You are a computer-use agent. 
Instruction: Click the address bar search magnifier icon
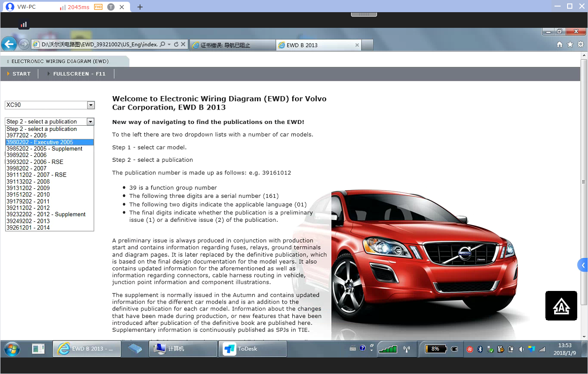[x=162, y=44]
